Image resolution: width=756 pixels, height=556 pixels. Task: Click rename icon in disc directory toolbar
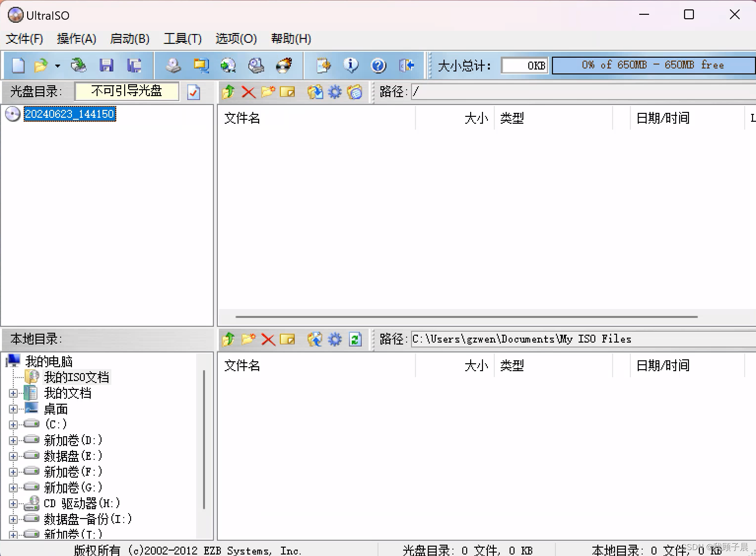pos(287,92)
